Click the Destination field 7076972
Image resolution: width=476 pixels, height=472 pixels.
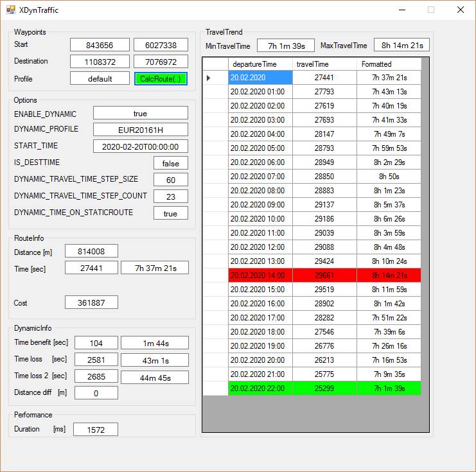pyautogui.click(x=161, y=62)
